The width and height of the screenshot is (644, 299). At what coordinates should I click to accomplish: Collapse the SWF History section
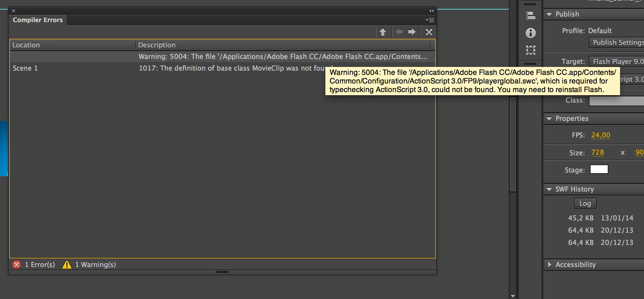(x=549, y=189)
